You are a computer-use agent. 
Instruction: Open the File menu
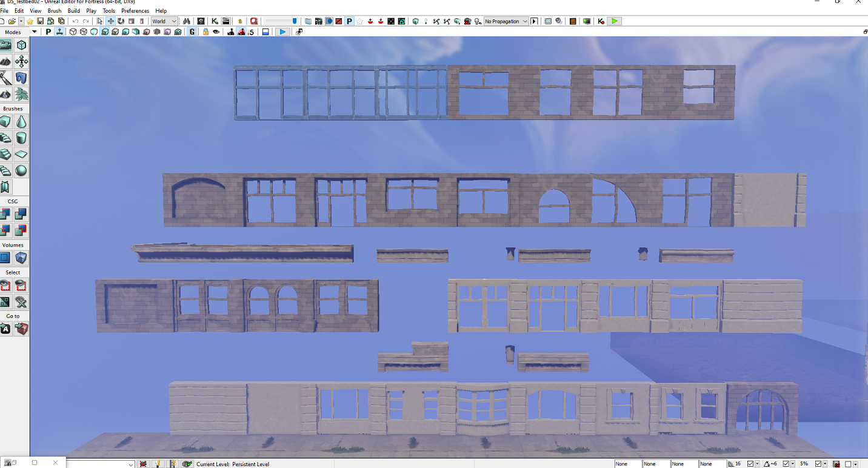tap(4, 11)
